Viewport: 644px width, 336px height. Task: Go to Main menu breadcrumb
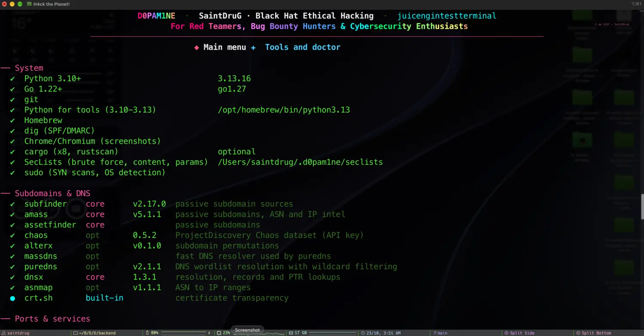[225, 47]
